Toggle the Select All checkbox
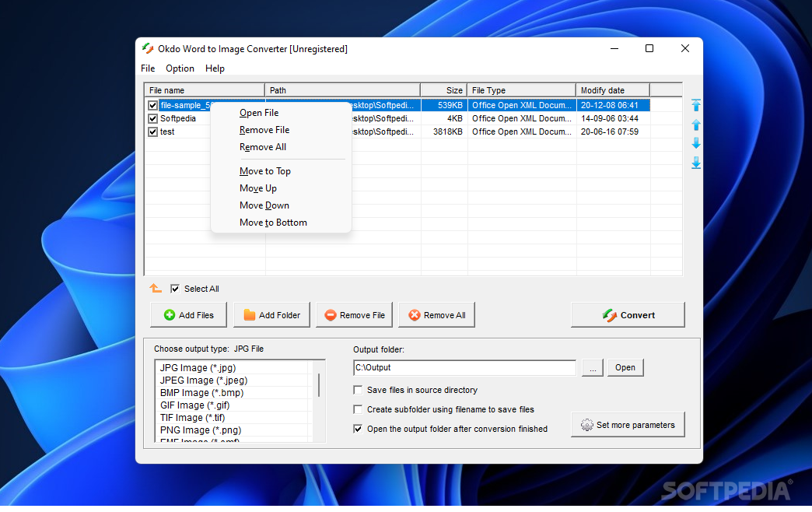Image resolution: width=812 pixels, height=512 pixels. (x=175, y=289)
